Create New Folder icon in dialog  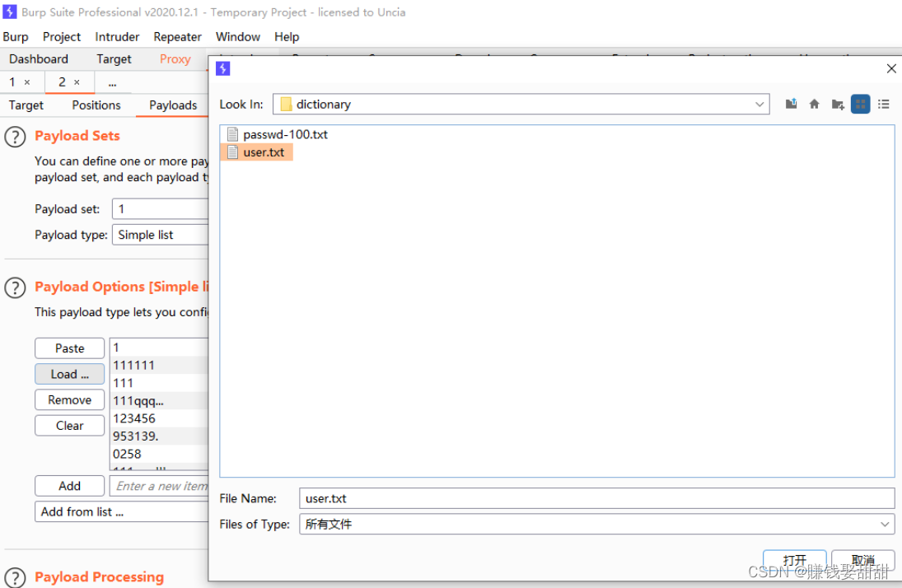(838, 104)
